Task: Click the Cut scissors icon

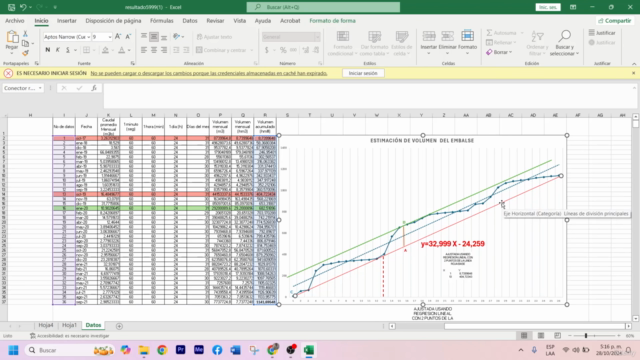Action: click(25, 34)
